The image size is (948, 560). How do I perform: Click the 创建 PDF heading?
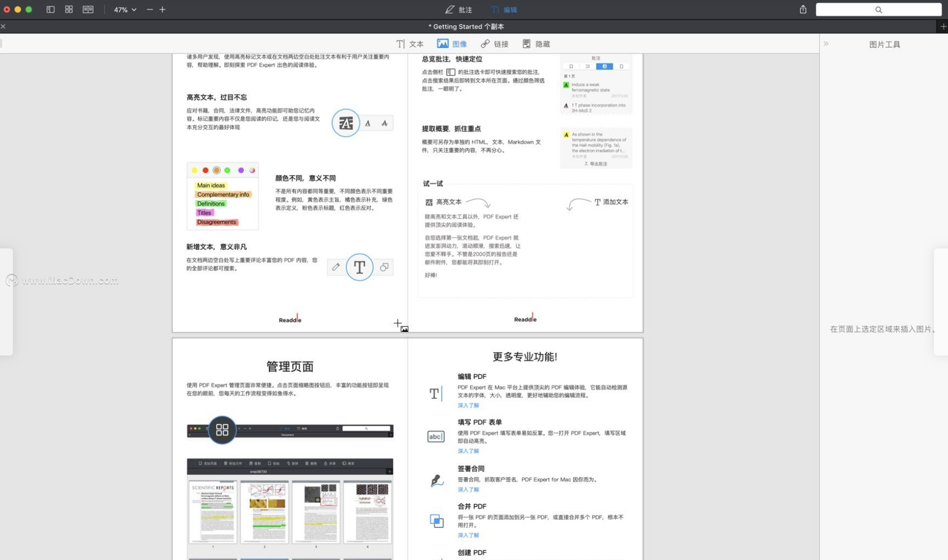472,553
